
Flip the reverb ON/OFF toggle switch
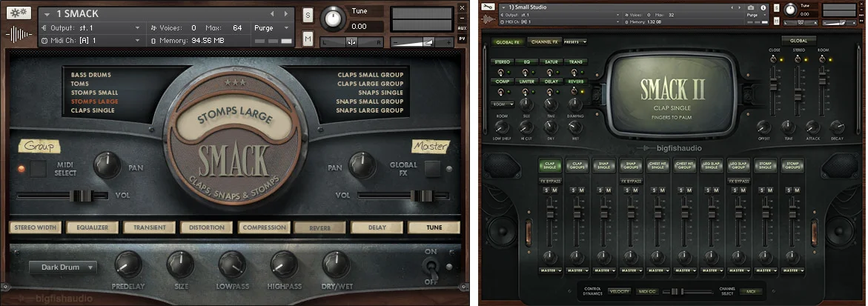[x=430, y=267]
